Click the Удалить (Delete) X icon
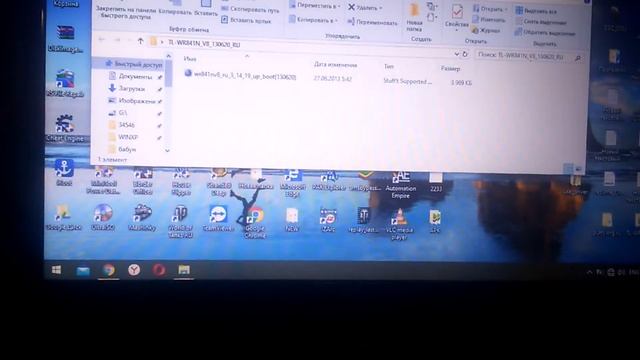Screen dimensions: 640x360 [x=351, y=7]
